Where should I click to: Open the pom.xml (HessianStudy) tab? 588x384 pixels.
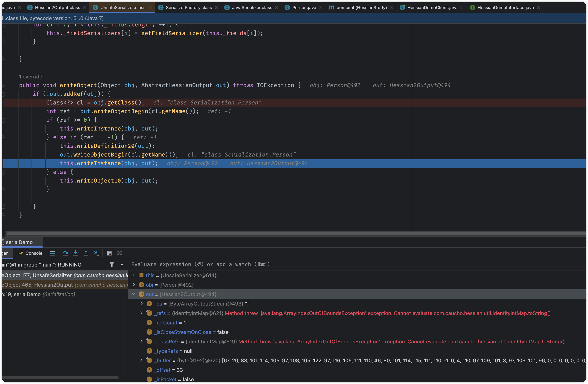pos(361,7)
